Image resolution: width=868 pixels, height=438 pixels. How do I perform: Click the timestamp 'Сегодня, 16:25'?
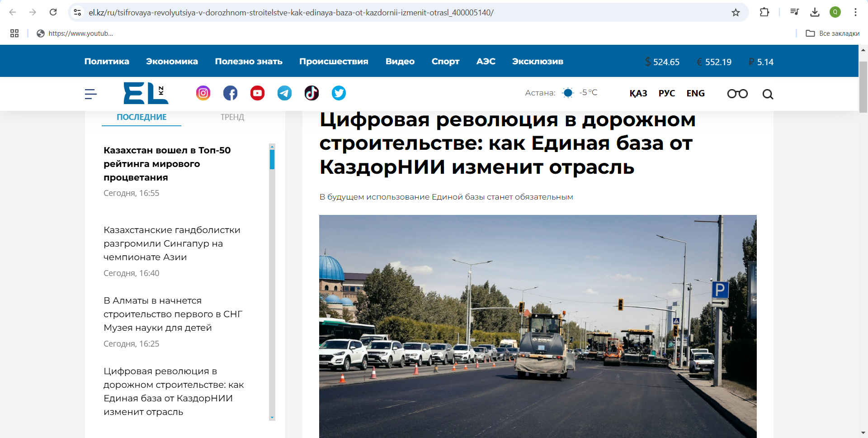(132, 344)
